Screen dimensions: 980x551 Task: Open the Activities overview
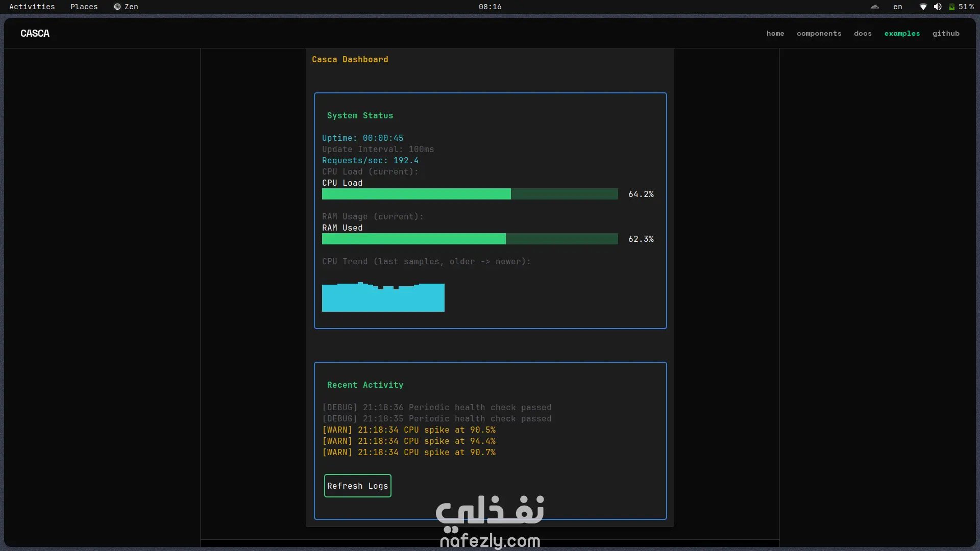point(32,7)
